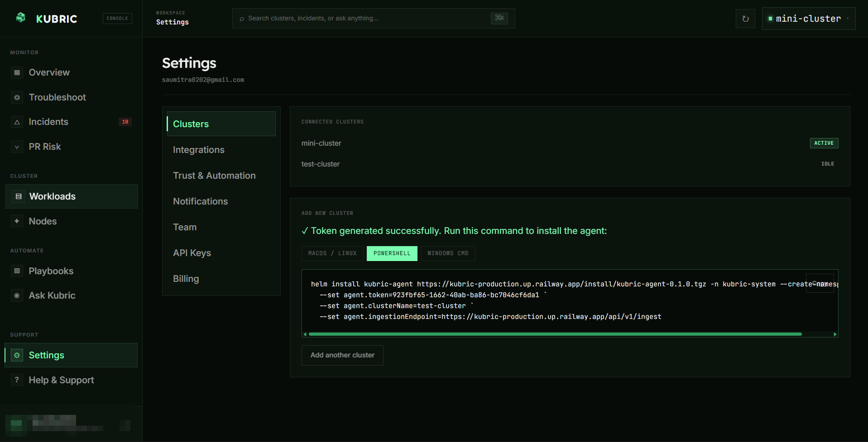This screenshot has width=868, height=442.
Task: Select the mini-cluster row
Action: [570, 143]
